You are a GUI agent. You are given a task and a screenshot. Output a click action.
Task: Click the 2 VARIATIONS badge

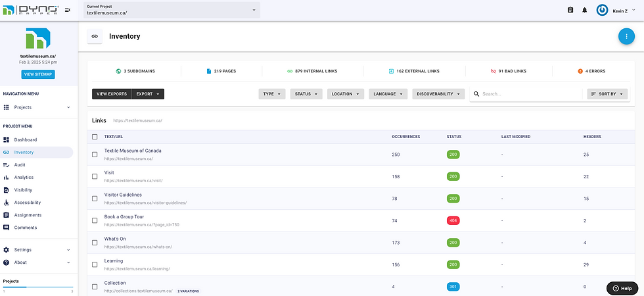coord(188,291)
